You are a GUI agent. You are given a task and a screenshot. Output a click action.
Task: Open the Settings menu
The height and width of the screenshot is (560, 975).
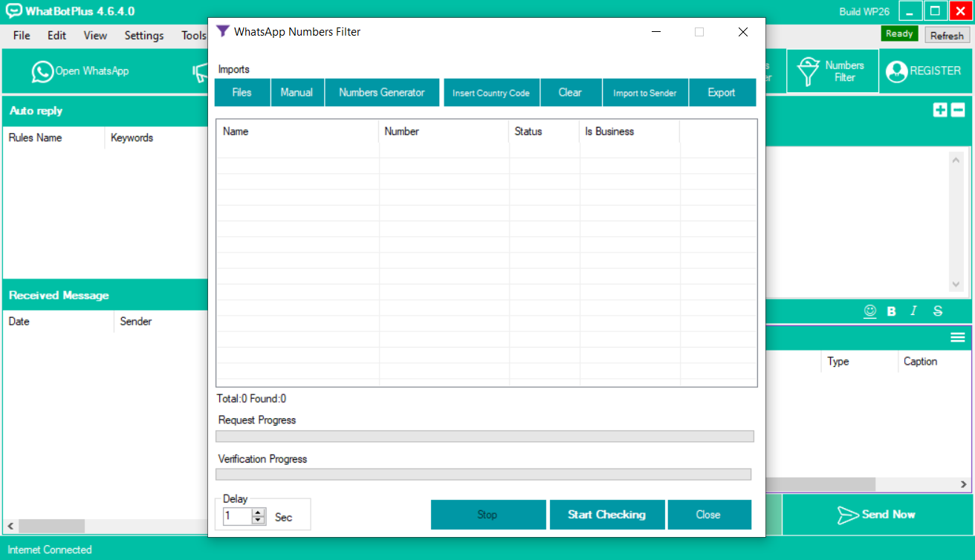[144, 36]
